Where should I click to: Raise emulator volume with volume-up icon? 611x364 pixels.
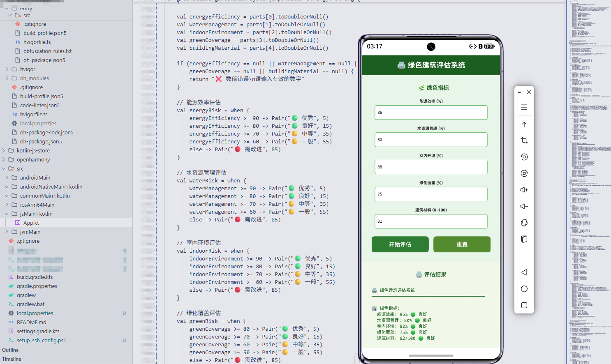524,190
